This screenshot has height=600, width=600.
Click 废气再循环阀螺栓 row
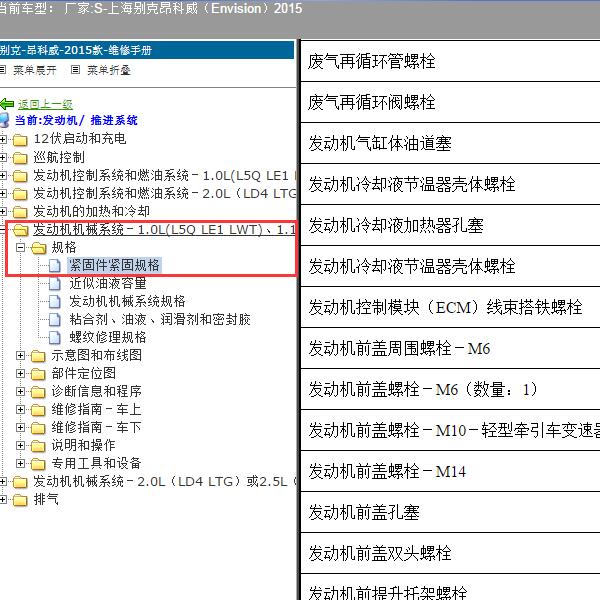click(x=450, y=103)
